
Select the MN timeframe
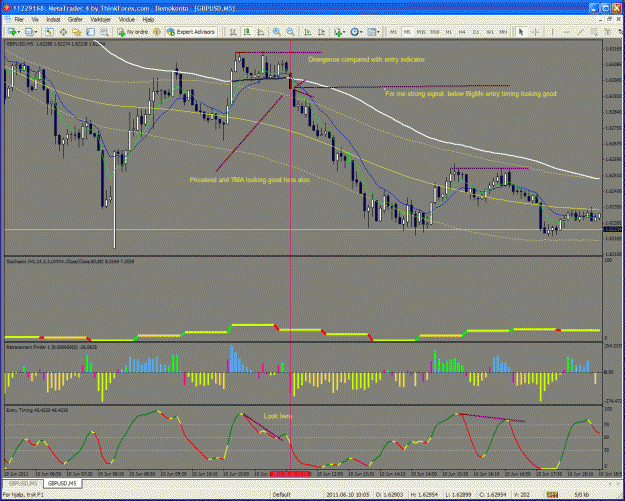click(503, 32)
